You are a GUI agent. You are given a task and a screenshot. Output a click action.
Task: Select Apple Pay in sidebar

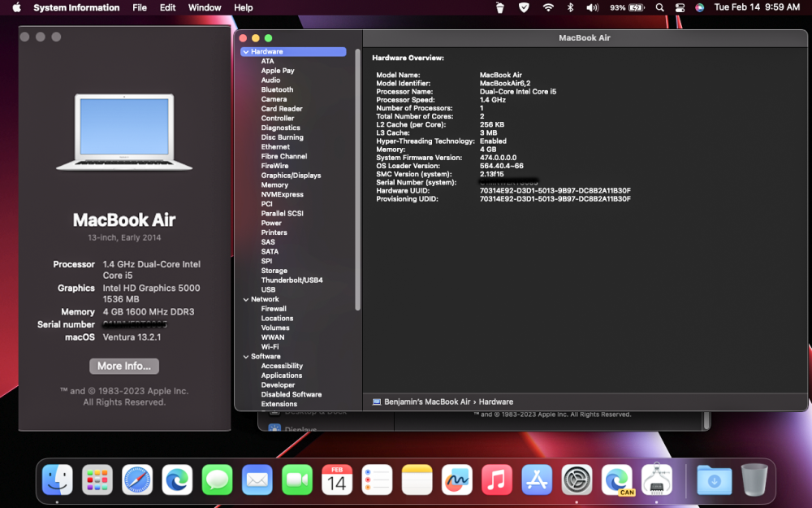[x=278, y=71]
